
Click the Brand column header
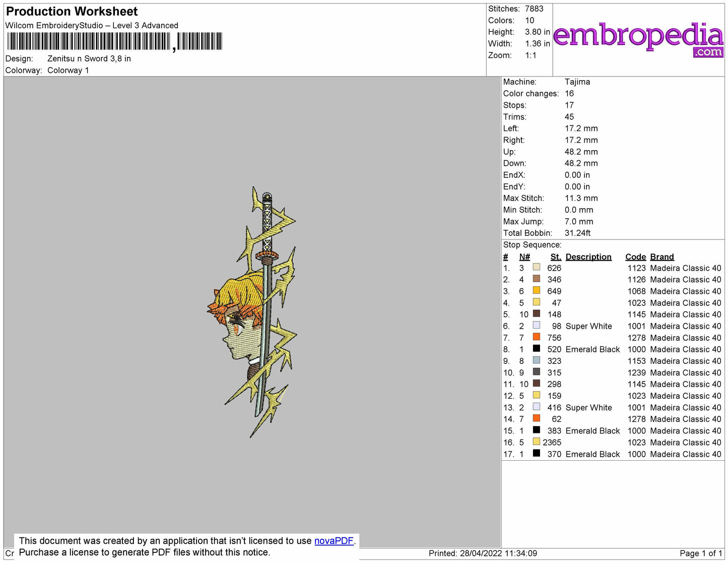click(662, 257)
